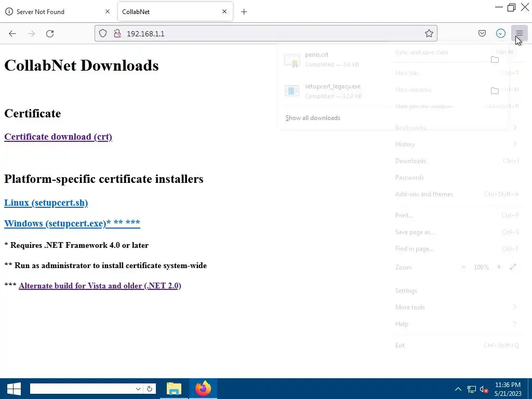The width and height of the screenshot is (532, 399).
Task: Open the Firefox application menu
Action: pos(520,33)
